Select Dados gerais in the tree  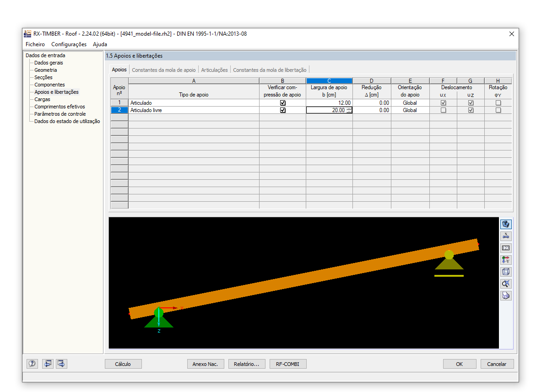click(x=49, y=63)
